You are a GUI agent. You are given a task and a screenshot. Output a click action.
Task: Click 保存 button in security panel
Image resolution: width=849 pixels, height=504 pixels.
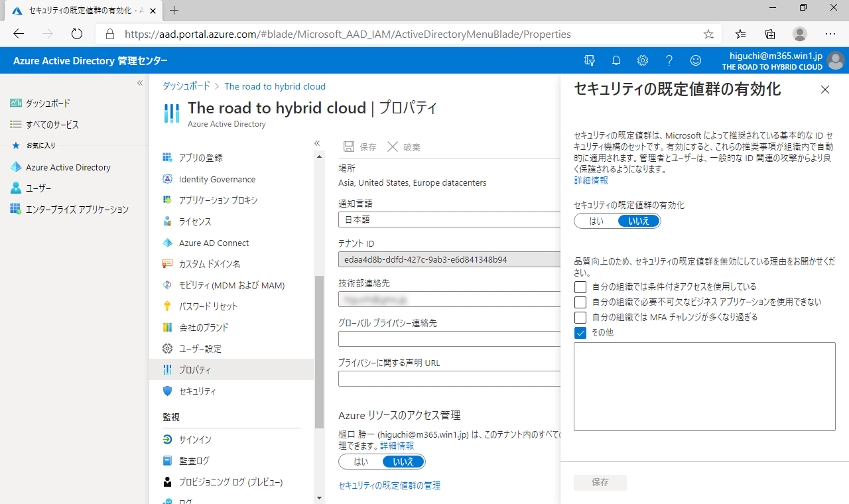coord(600,483)
